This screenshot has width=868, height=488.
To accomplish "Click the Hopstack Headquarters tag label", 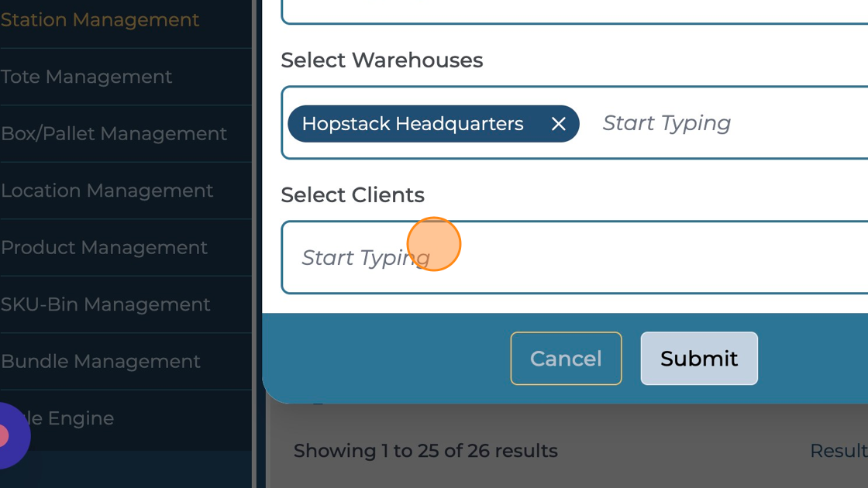I will pyautogui.click(x=412, y=124).
